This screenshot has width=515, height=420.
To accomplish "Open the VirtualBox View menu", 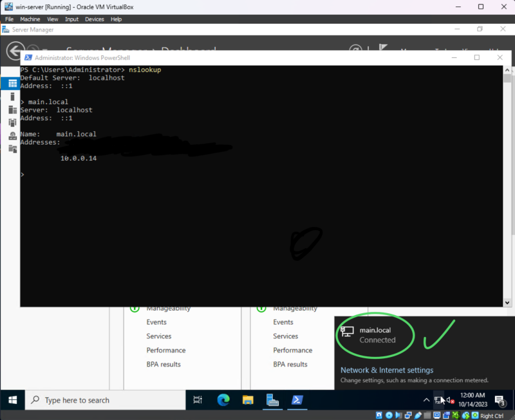I will (51, 19).
